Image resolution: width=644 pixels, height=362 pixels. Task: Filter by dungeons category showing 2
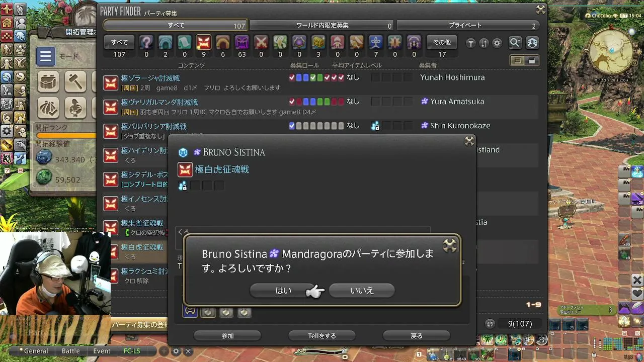click(166, 42)
